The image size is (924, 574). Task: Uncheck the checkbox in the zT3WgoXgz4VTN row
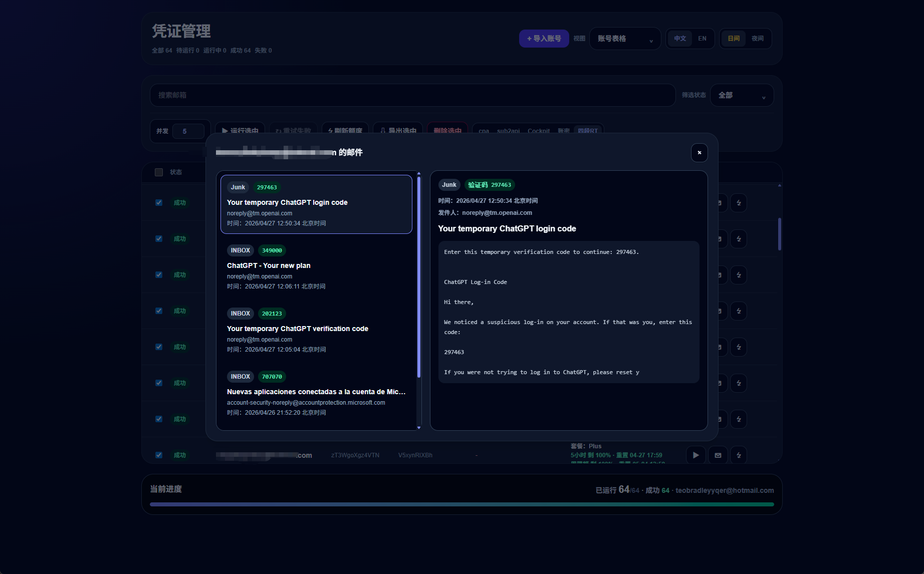click(159, 455)
